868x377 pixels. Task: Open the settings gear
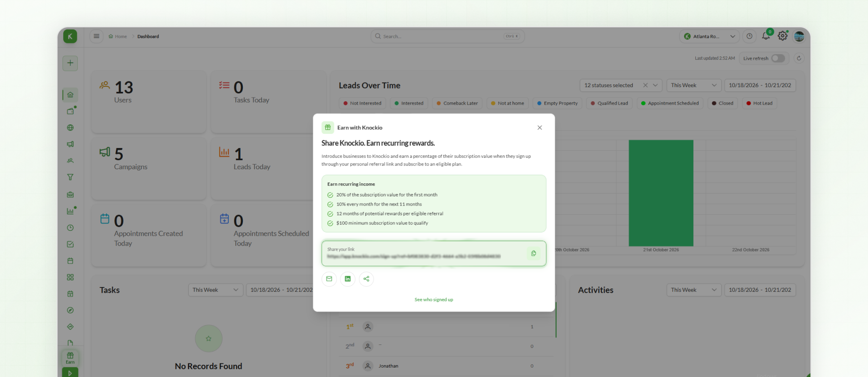click(x=783, y=36)
